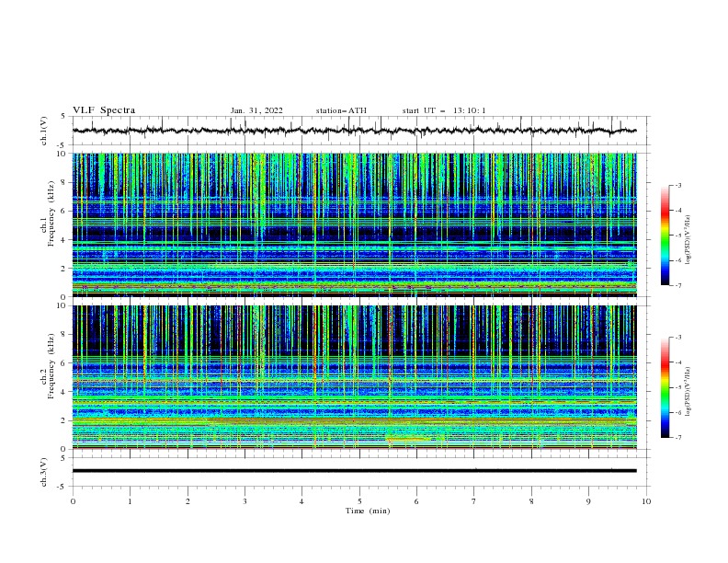Click the ch.1 voltage waveform trace
The image size is (728, 563).
coord(354,131)
